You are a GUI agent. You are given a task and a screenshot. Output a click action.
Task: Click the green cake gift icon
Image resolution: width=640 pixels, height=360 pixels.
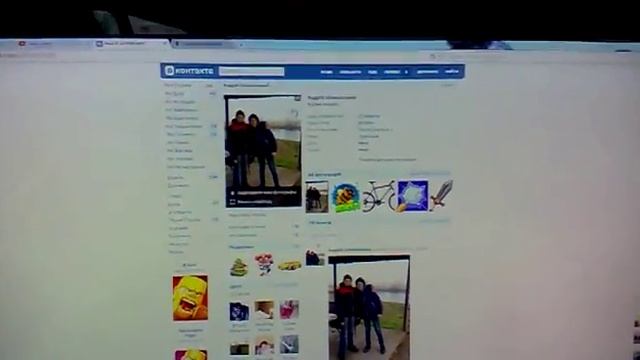(x=239, y=267)
